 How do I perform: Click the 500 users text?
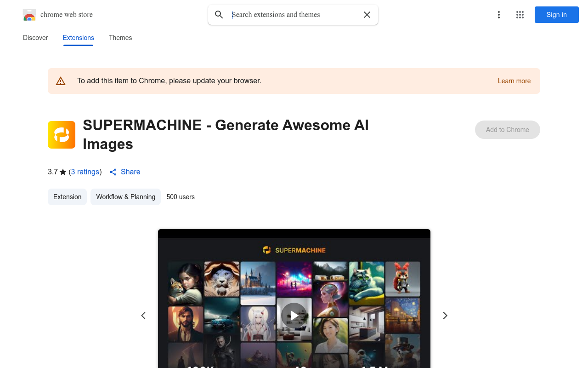click(x=181, y=197)
